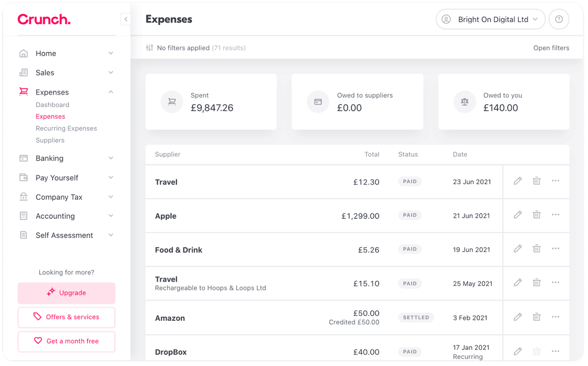Click the Upgrade button
Image resolution: width=588 pixels, height=366 pixels.
point(67,293)
